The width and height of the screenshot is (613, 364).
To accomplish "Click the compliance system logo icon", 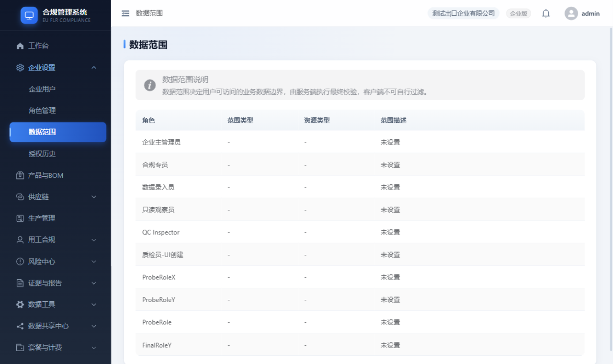I will pos(29,15).
